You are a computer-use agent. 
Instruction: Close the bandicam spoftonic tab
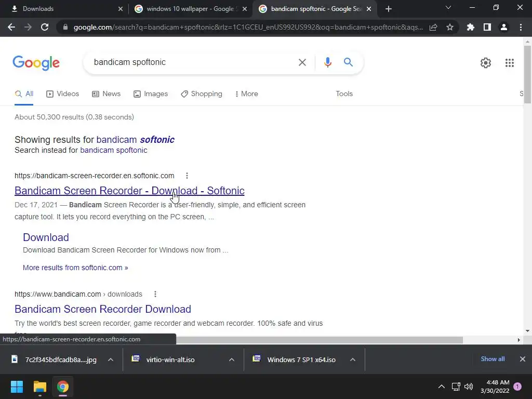coord(369,9)
